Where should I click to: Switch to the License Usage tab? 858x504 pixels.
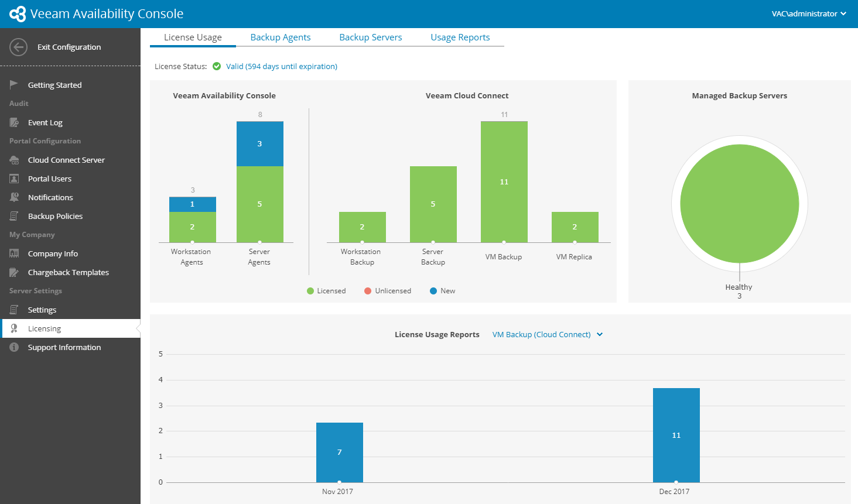click(193, 37)
